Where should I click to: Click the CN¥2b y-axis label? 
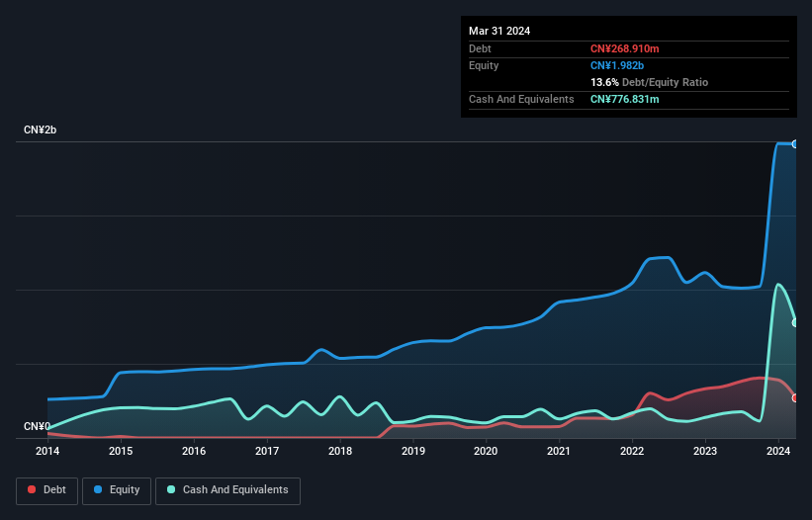(40, 130)
